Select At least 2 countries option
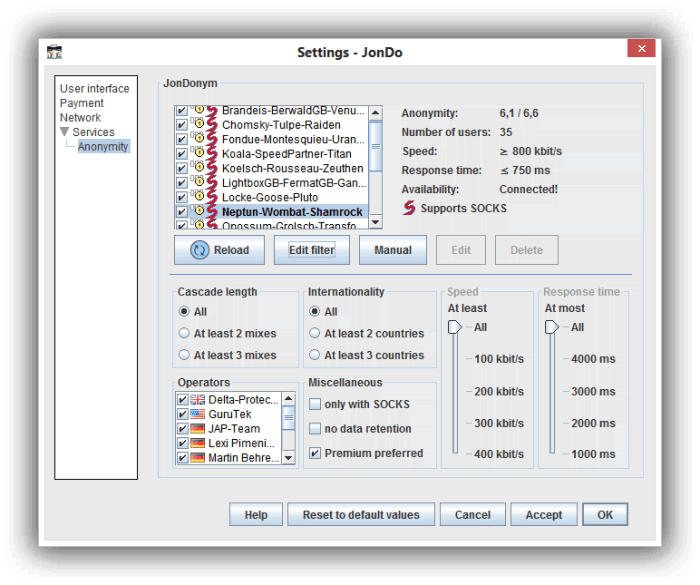Screen dimensions: 700x585 tap(314, 333)
